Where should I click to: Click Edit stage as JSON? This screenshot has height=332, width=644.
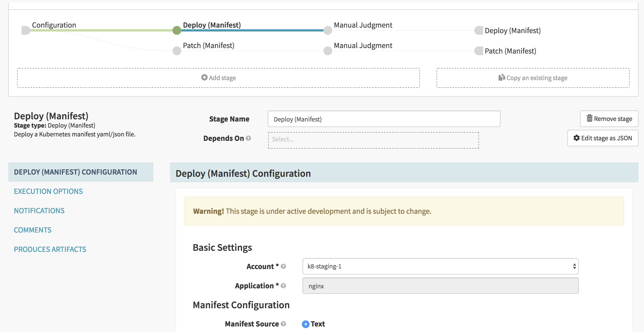[x=603, y=138]
